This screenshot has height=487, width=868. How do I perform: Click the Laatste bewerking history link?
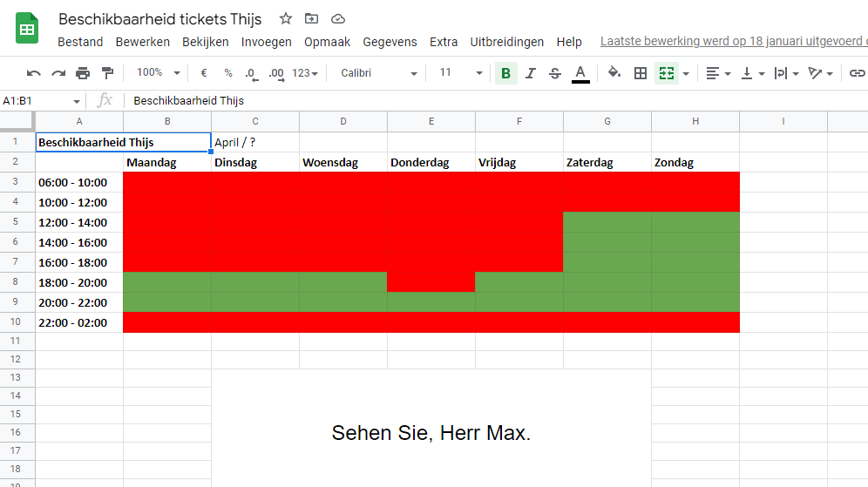[733, 42]
